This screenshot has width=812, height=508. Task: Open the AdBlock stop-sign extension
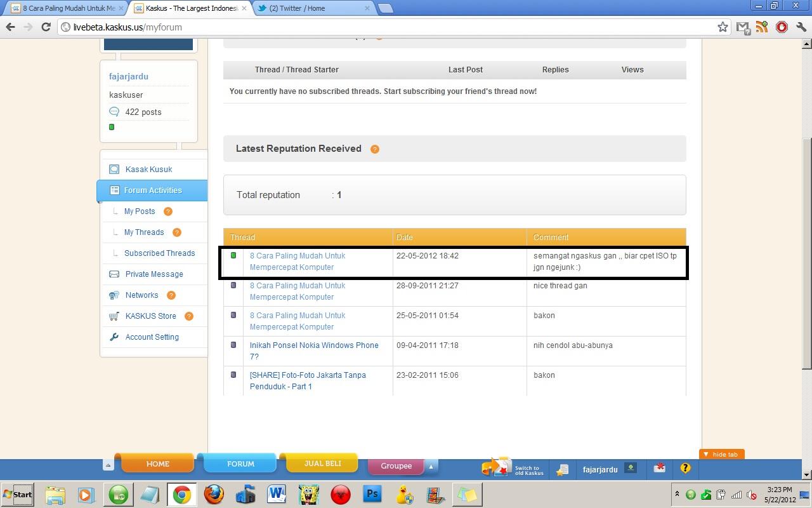pos(782,27)
